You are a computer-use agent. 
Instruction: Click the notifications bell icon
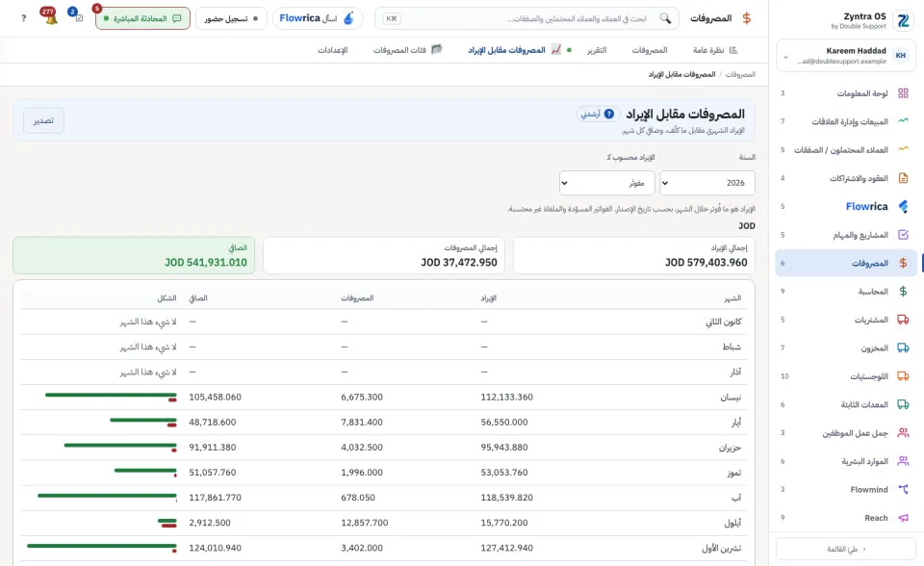51,19
